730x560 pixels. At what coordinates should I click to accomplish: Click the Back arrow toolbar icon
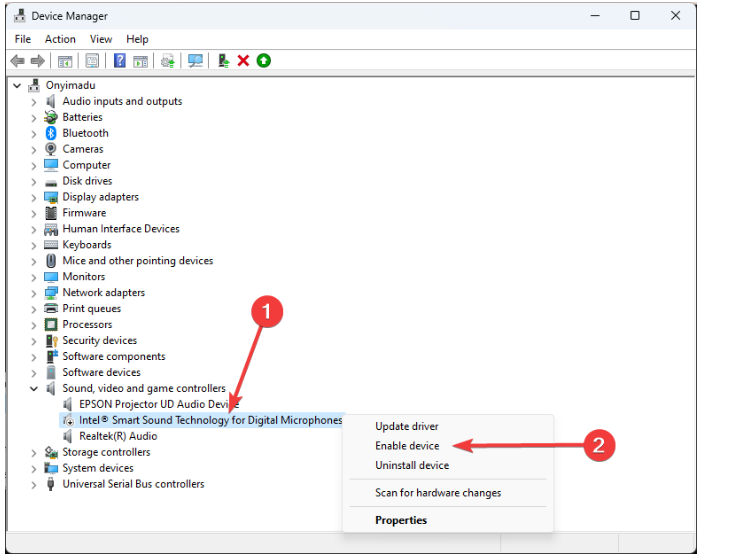[x=18, y=61]
